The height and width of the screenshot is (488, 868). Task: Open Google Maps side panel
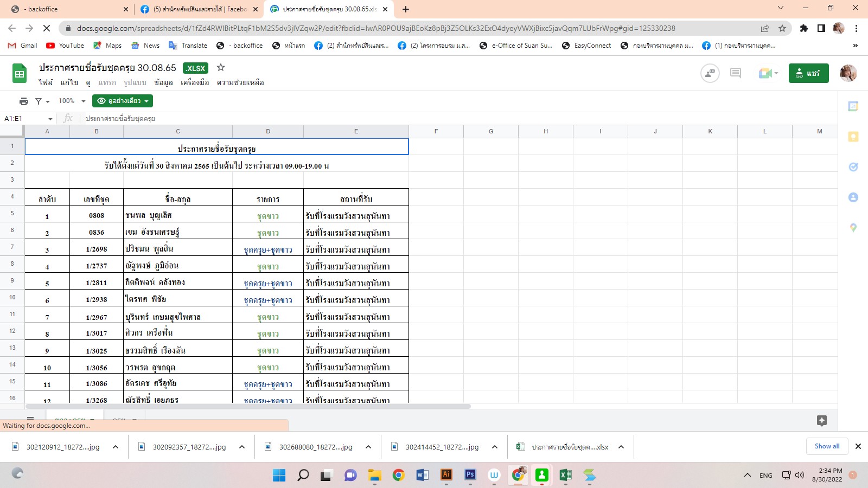[x=853, y=228]
